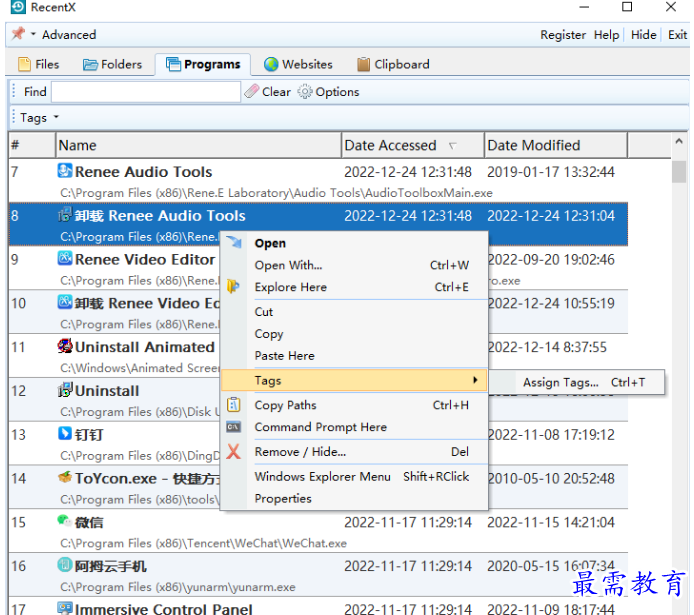The width and height of the screenshot is (694, 615).
Task: Click the Renee Video Editor icon
Action: (65, 258)
